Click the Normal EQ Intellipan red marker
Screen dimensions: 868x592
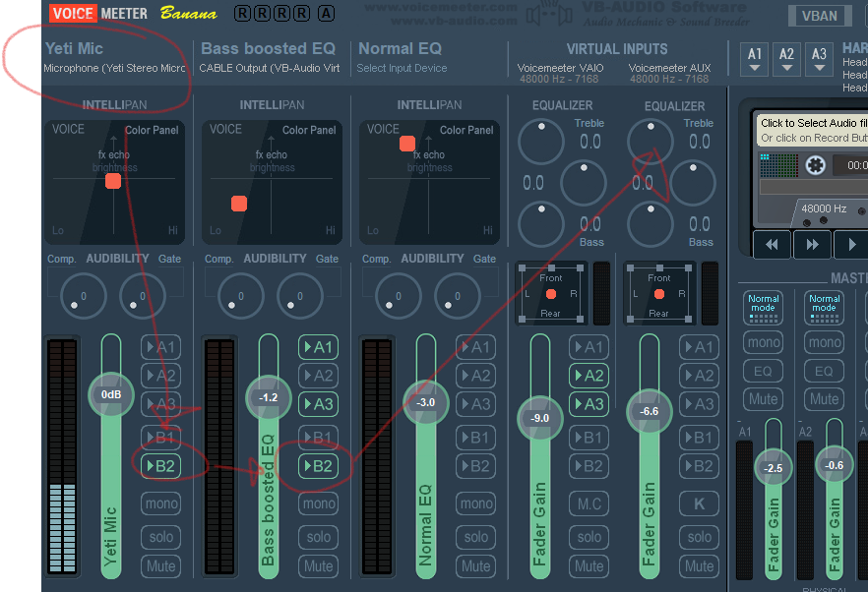pos(407,144)
